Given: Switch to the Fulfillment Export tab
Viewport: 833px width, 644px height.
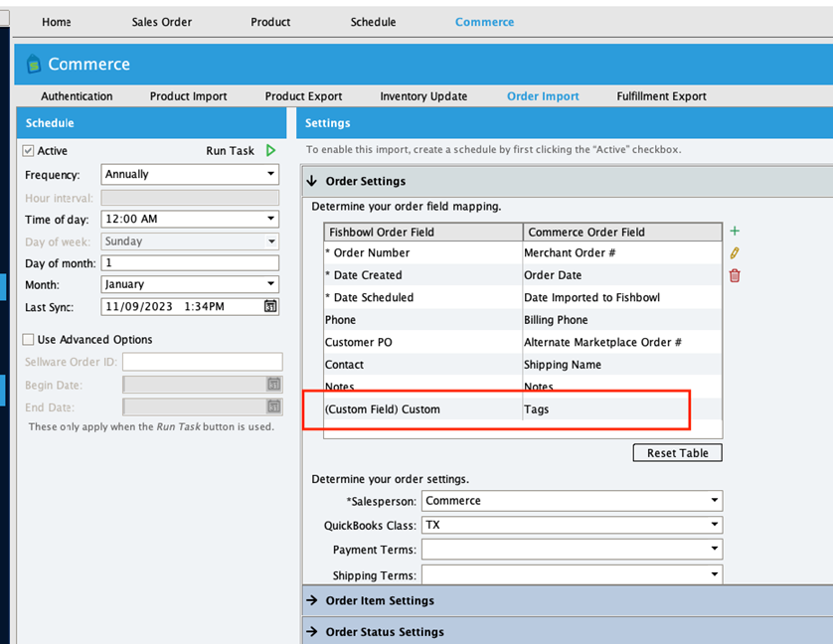Looking at the screenshot, I should (x=661, y=96).
